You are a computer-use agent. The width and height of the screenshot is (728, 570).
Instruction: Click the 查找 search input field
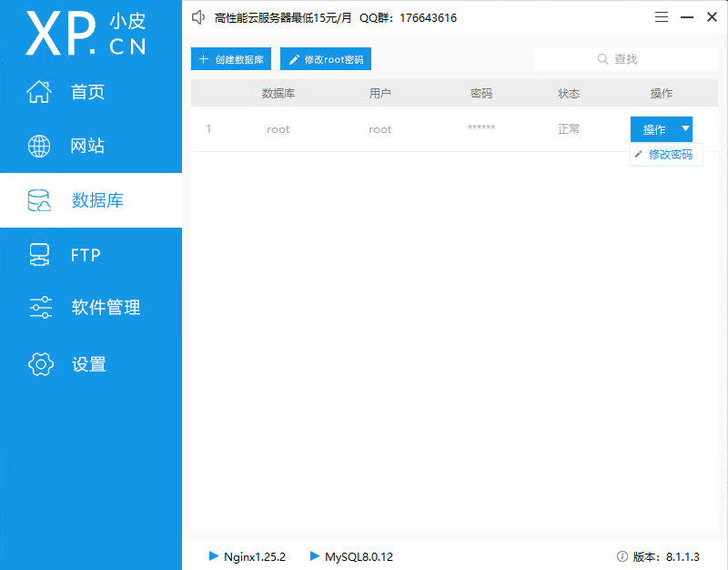[x=626, y=59]
